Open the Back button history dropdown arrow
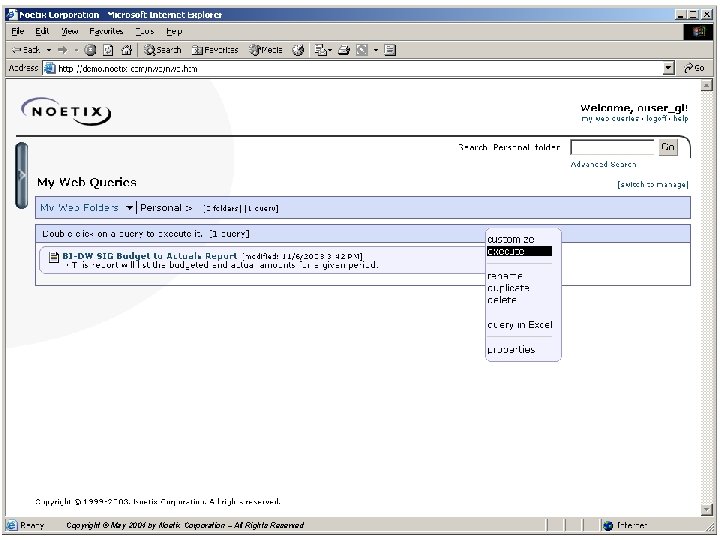The width and height of the screenshot is (720, 540). [49, 50]
